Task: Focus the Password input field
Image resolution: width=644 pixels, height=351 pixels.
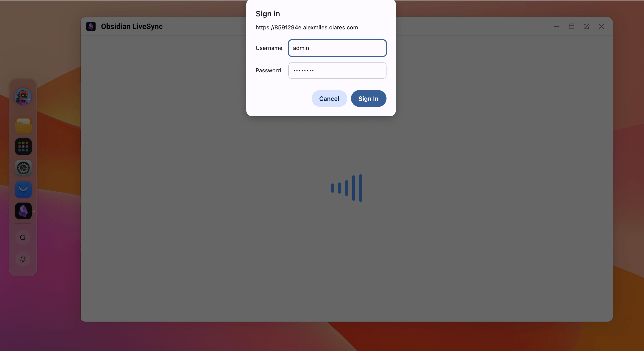Action: pos(337,70)
